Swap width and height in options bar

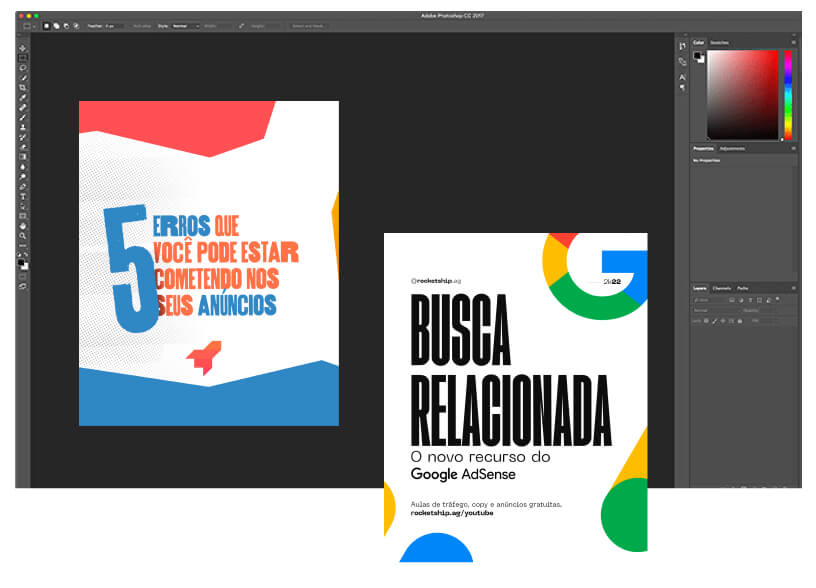[x=241, y=25]
